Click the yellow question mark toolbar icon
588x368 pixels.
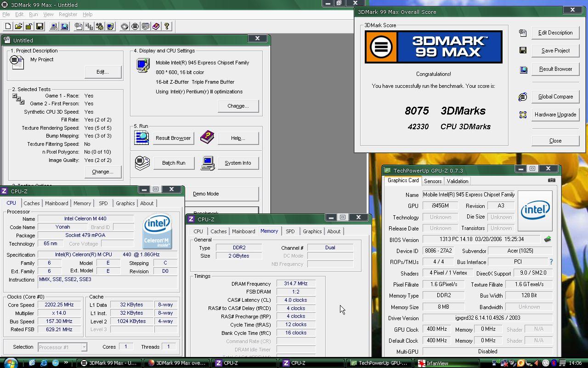pos(167,27)
